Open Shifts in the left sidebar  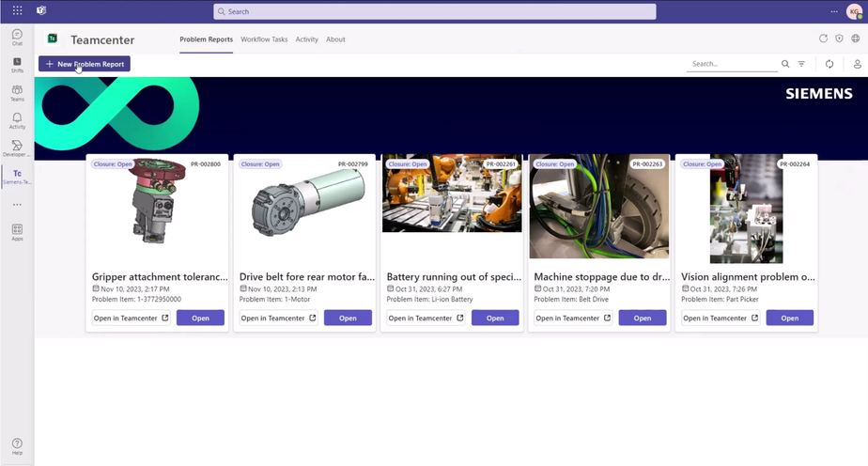point(17,65)
